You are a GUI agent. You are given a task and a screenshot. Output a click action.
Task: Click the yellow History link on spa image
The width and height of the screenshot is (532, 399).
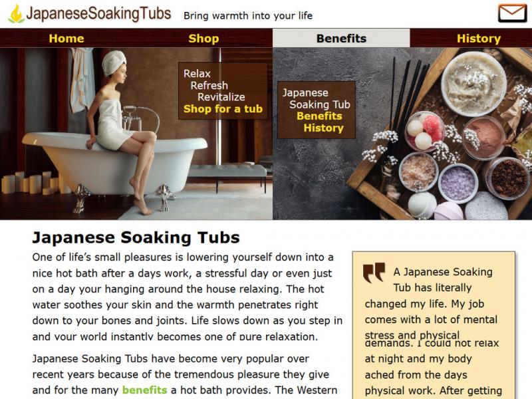click(x=323, y=128)
